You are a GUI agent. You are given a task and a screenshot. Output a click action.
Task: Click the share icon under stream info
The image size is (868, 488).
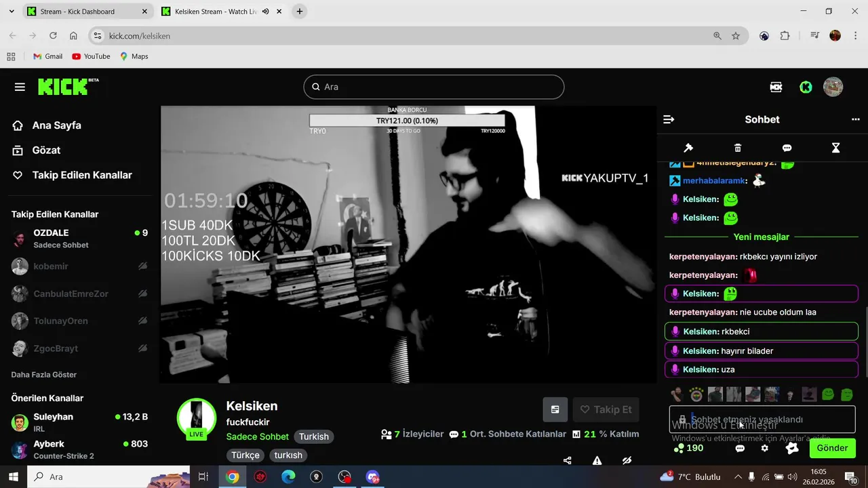pos(568,461)
